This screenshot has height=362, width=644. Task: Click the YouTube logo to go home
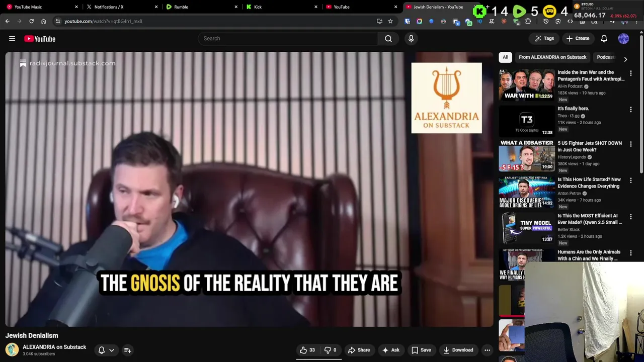pyautogui.click(x=40, y=39)
